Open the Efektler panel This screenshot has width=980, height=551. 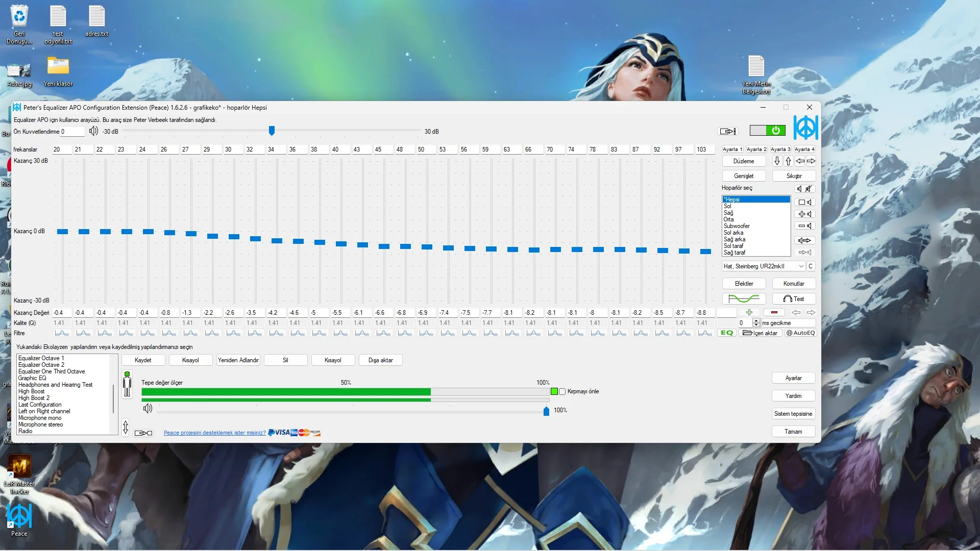coord(744,284)
